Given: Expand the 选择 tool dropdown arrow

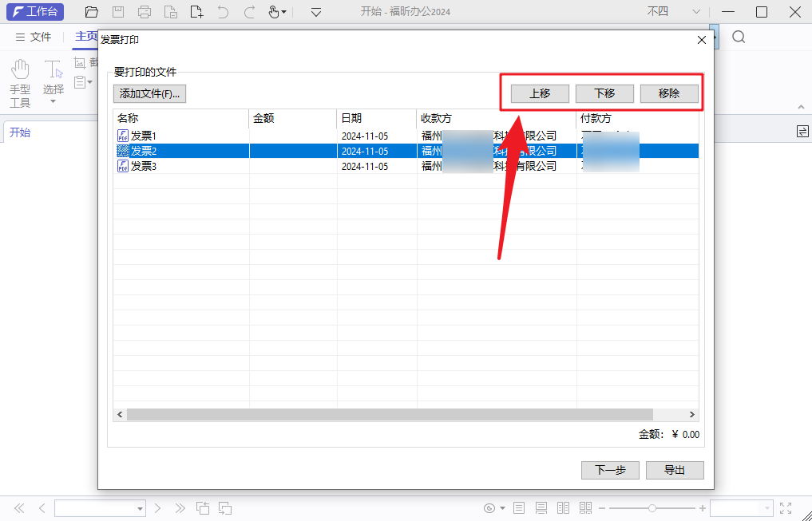Looking at the screenshot, I should click(x=53, y=97).
